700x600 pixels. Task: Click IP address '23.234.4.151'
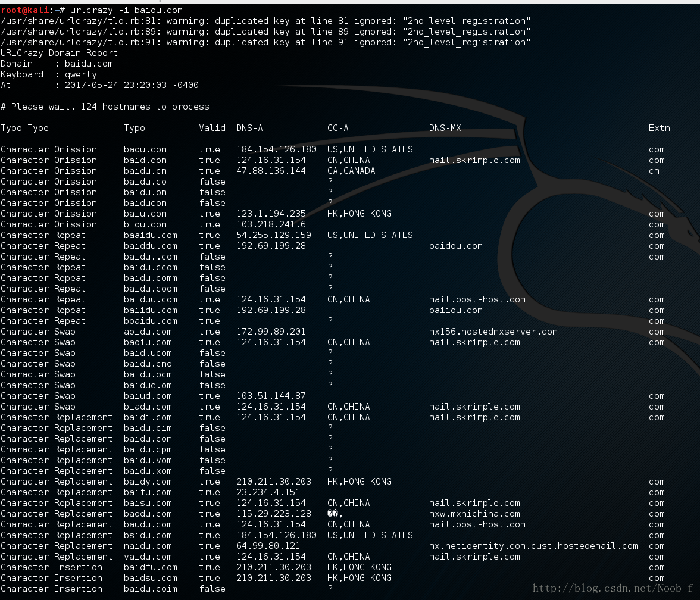tap(268, 492)
